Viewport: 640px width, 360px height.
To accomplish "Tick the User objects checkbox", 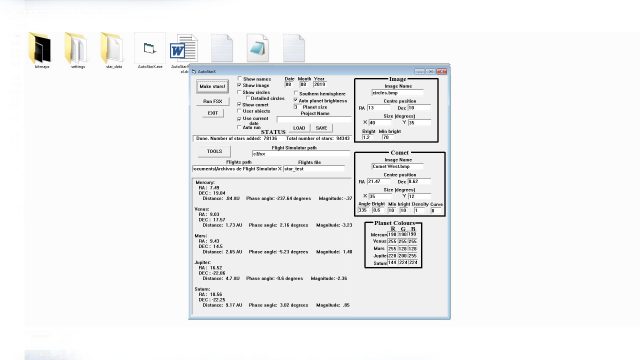I will pyautogui.click(x=240, y=111).
